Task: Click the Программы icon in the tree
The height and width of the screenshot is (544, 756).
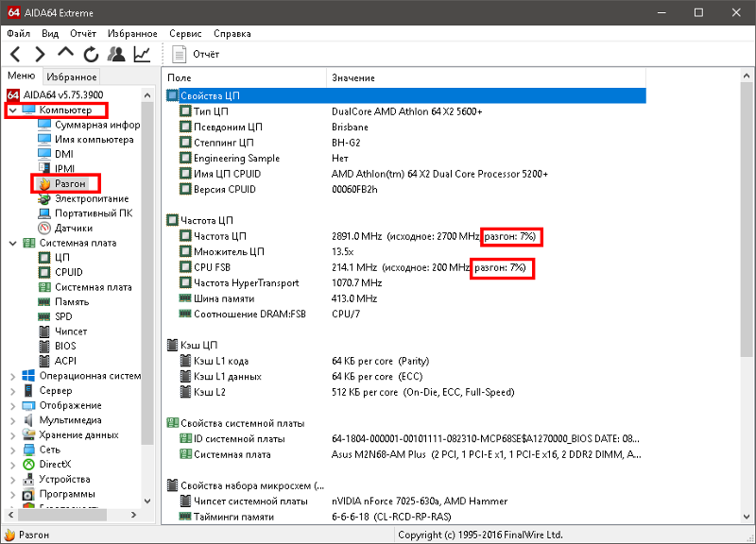Action: pos(29,494)
